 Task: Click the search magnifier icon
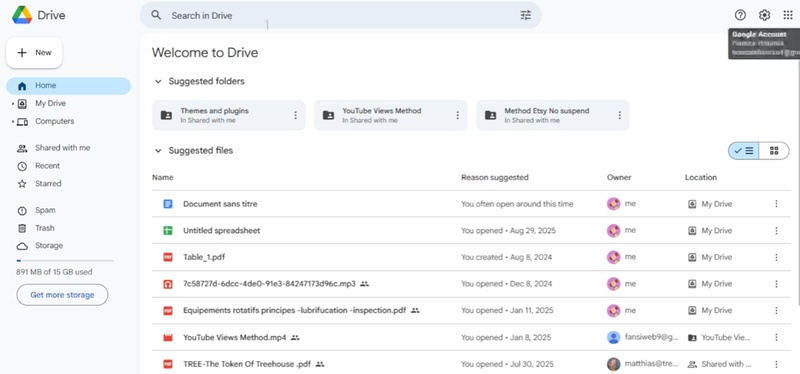pyautogui.click(x=156, y=15)
